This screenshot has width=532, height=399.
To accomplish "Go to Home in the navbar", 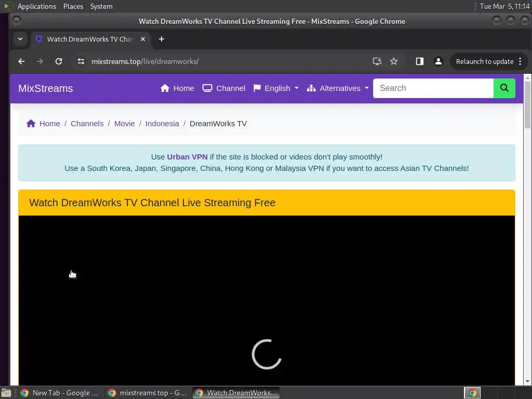I will coord(177,88).
